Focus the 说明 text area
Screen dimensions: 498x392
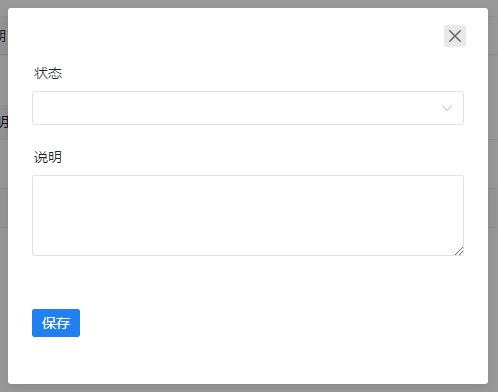(248, 215)
